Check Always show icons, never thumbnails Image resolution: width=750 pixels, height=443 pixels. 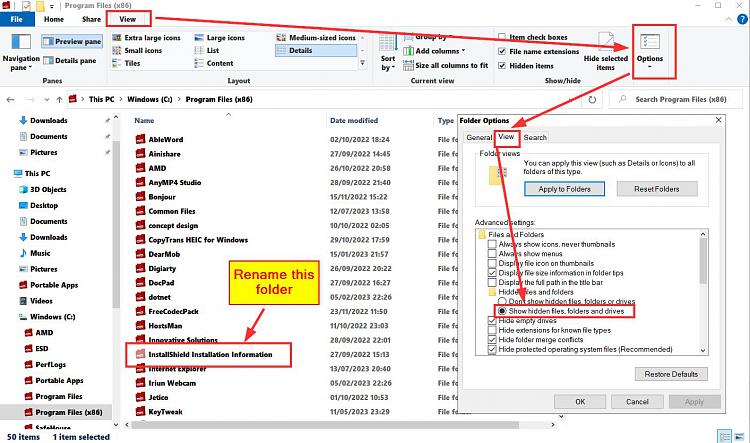pos(492,244)
